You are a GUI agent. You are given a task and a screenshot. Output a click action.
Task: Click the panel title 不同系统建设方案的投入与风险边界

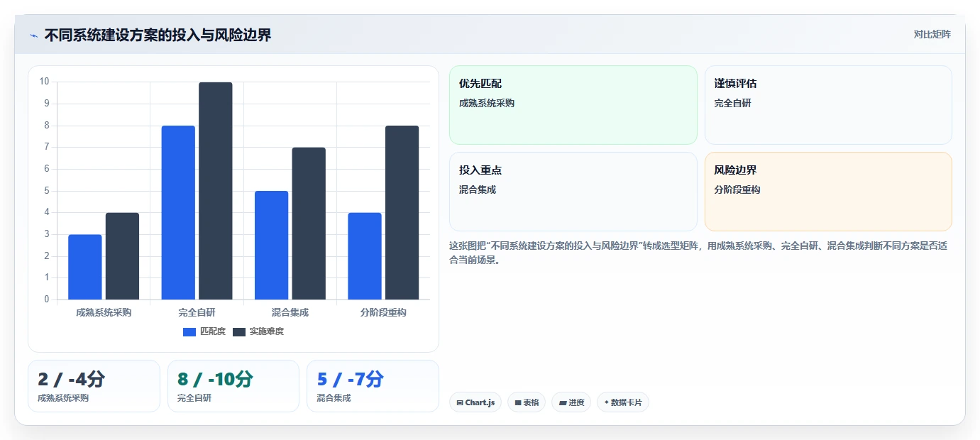(158, 35)
